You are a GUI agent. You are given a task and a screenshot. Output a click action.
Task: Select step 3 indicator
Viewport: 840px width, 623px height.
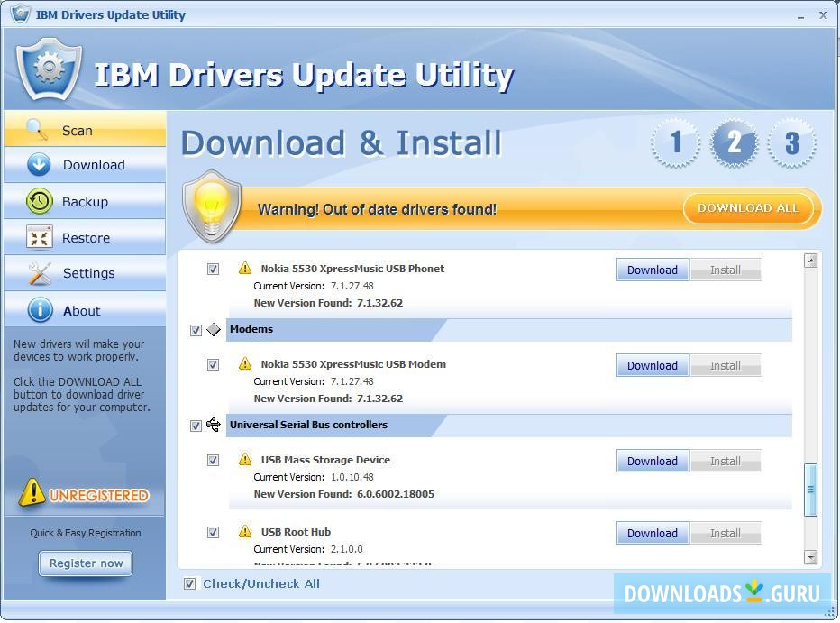pos(792,142)
